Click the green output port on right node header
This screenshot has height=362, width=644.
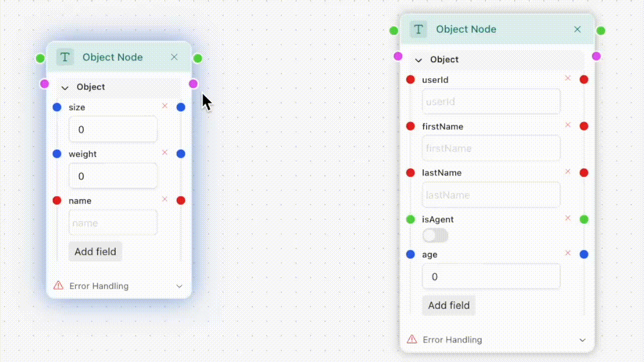(x=601, y=31)
